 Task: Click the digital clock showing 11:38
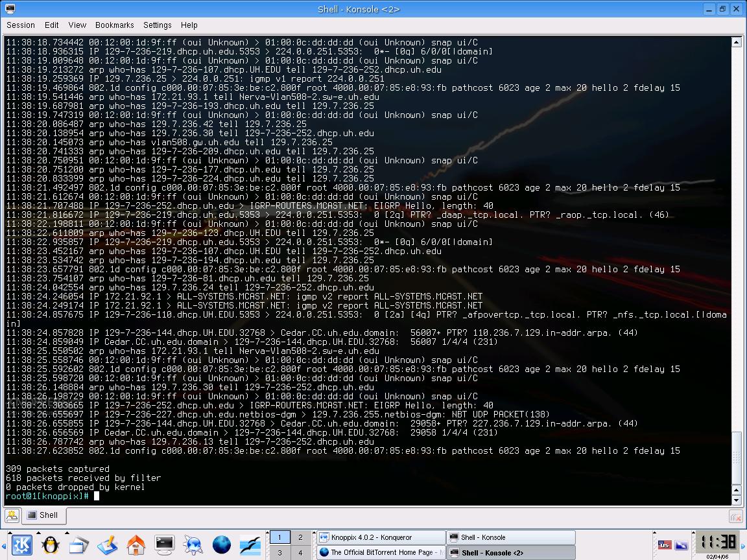717,542
